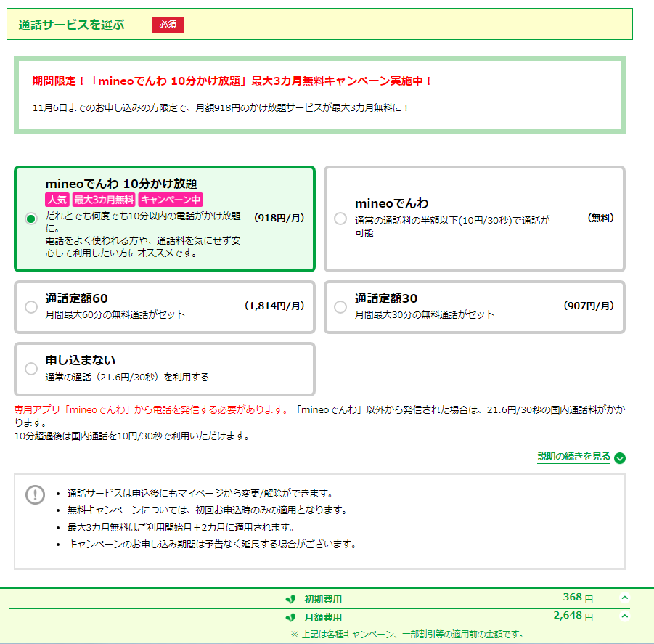Click the red 必須 badge
Image resolution: width=654 pixels, height=644 pixels.
pyautogui.click(x=168, y=25)
